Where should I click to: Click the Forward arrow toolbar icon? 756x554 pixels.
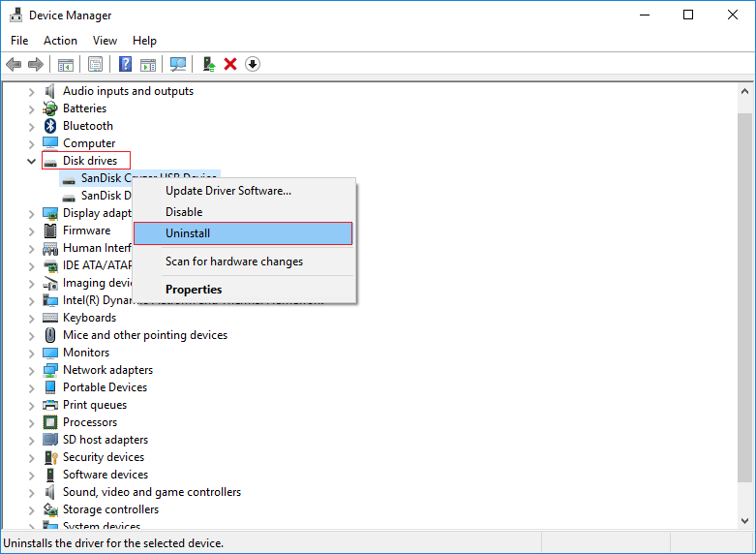[x=36, y=64]
